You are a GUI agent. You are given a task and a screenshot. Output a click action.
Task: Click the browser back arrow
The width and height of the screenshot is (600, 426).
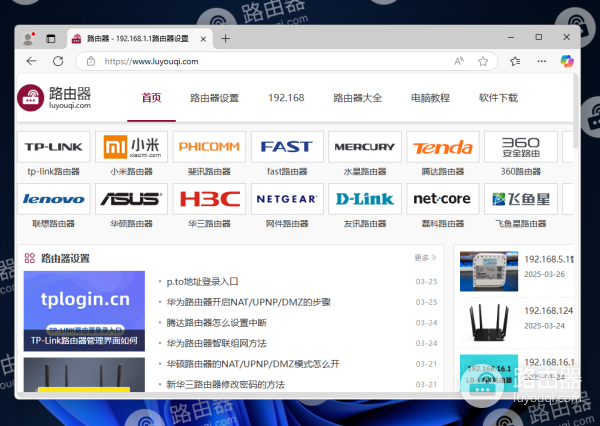pyautogui.click(x=32, y=61)
